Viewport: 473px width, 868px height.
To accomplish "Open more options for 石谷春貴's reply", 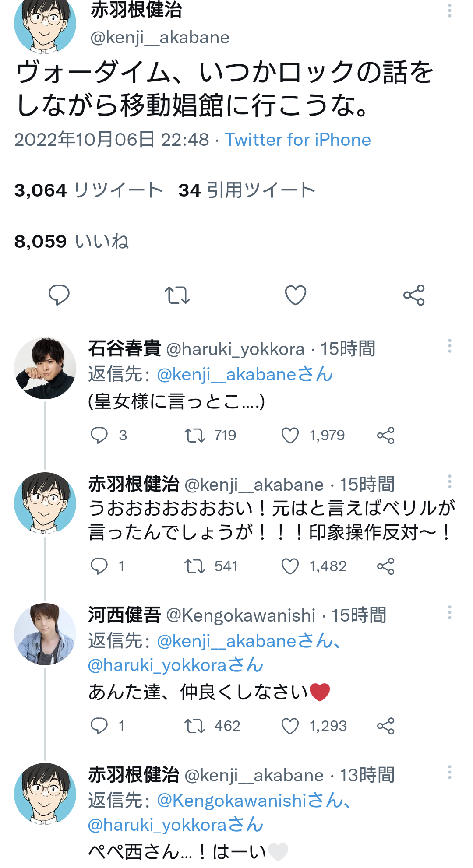I will pos(449,346).
